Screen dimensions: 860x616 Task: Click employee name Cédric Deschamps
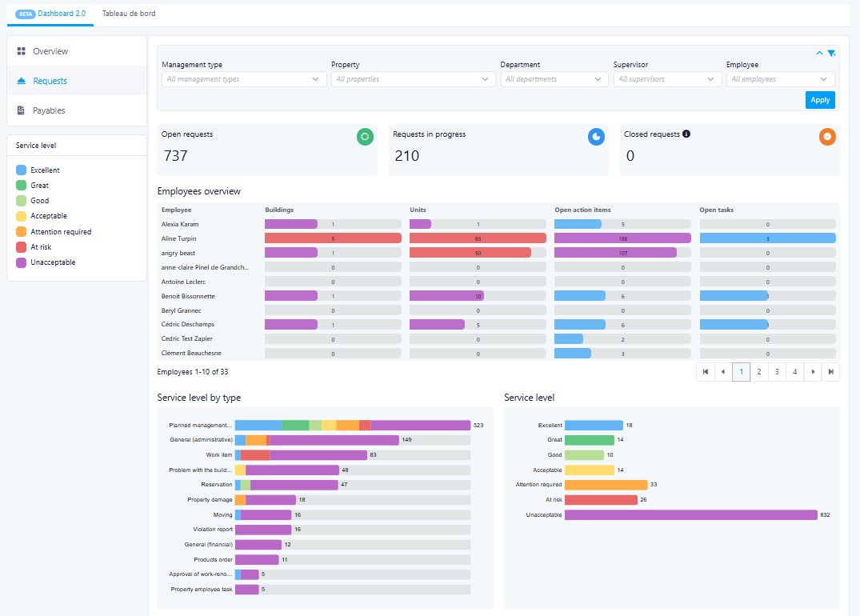187,324
